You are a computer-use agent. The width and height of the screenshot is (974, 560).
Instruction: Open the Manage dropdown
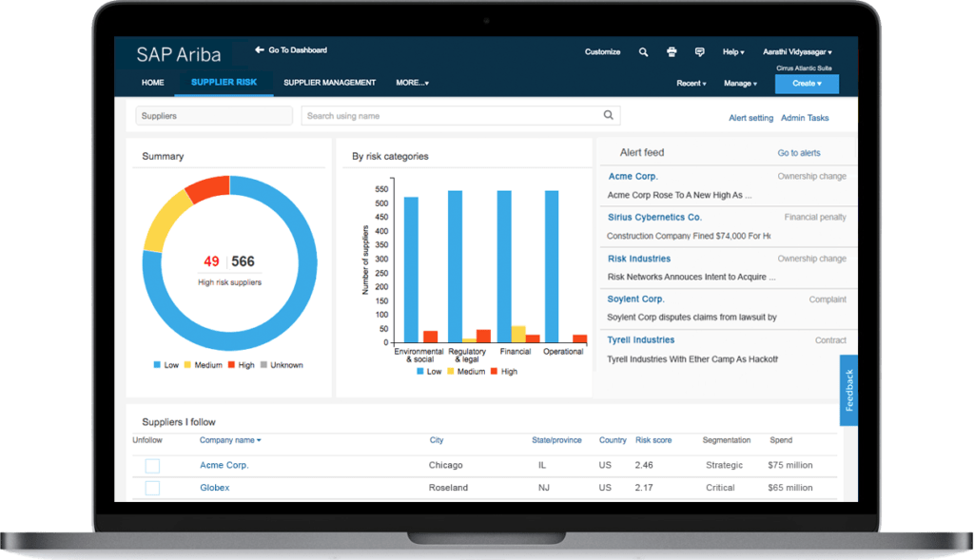(x=740, y=84)
